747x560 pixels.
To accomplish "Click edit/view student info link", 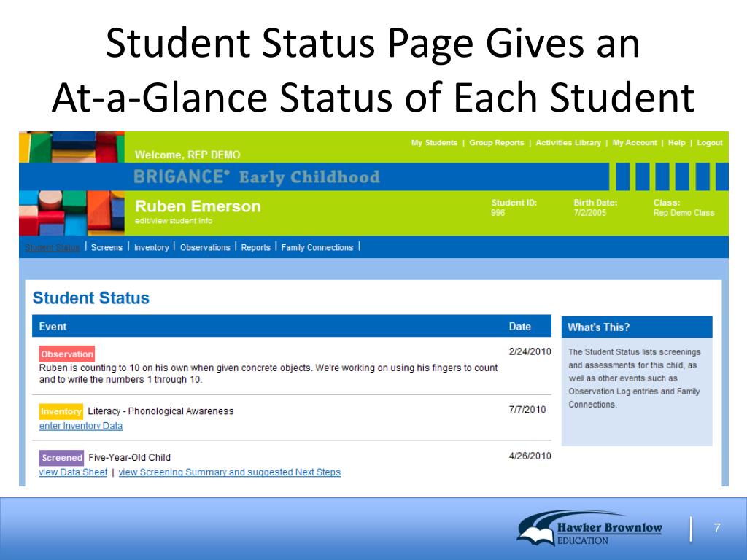I will point(174,220).
